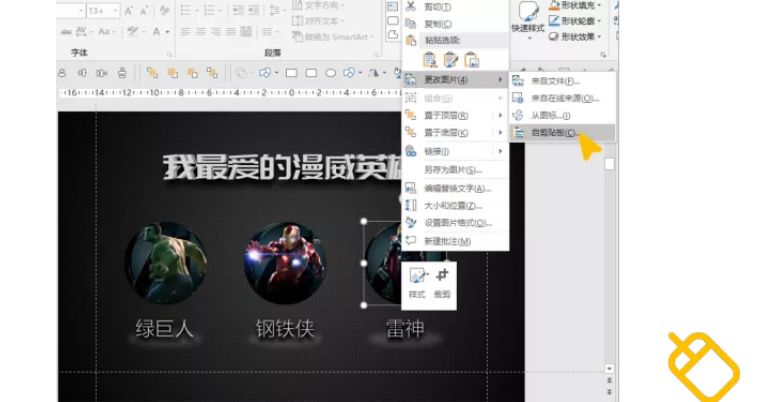Toggle center text alignment
The height and width of the screenshot is (402, 760).
[201, 32]
